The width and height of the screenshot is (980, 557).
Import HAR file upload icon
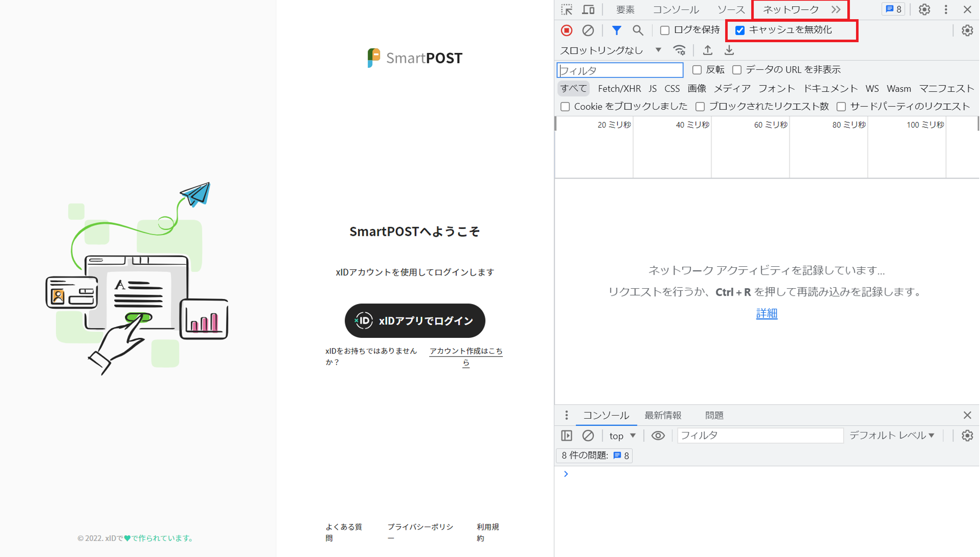click(708, 50)
